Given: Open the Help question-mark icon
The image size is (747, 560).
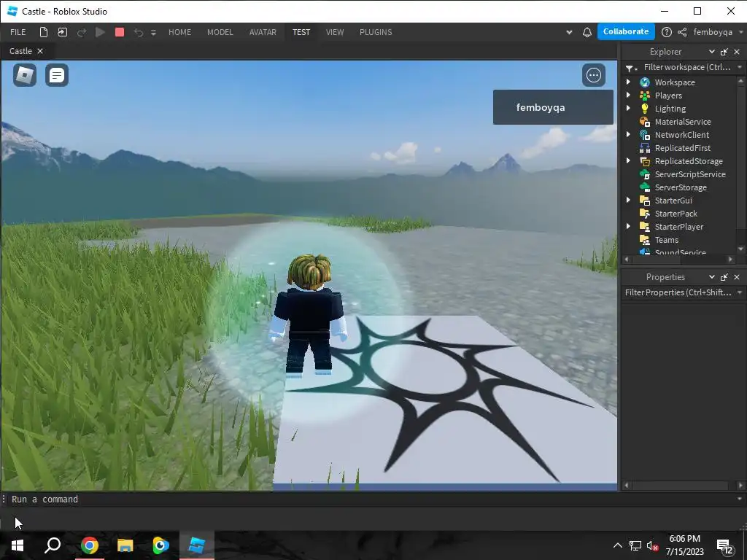Looking at the screenshot, I should point(667,32).
